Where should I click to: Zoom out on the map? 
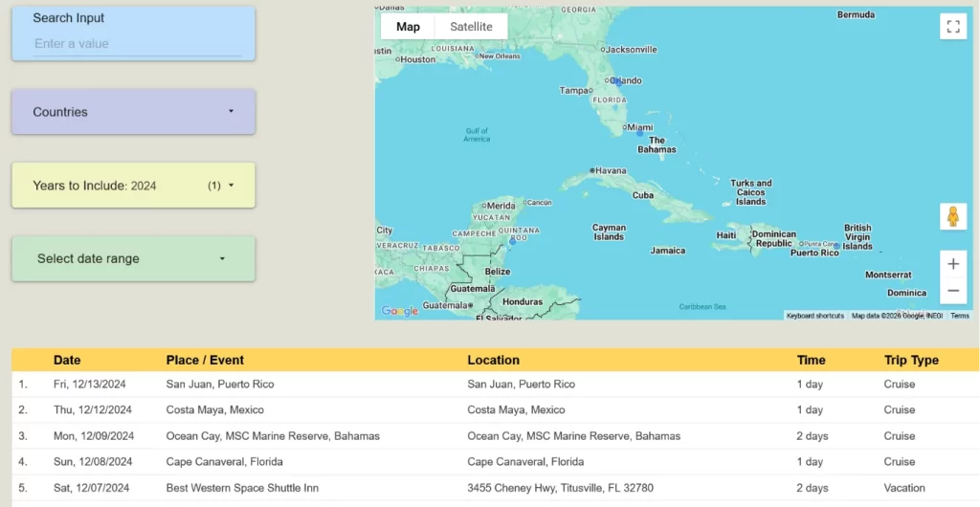[953, 291]
